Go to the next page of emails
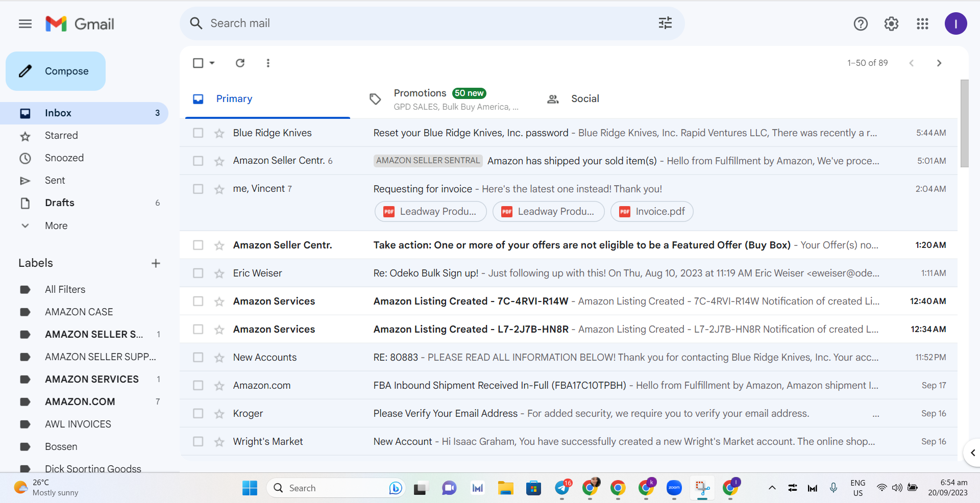 [x=939, y=63]
